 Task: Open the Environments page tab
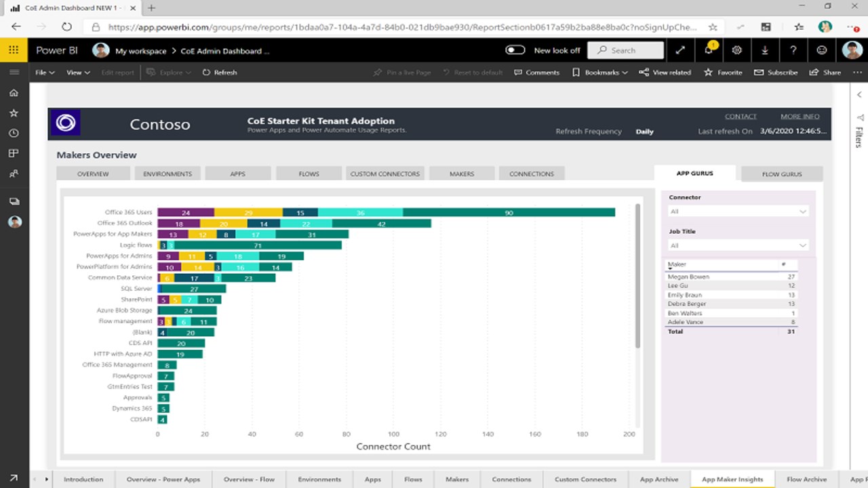pyautogui.click(x=319, y=479)
